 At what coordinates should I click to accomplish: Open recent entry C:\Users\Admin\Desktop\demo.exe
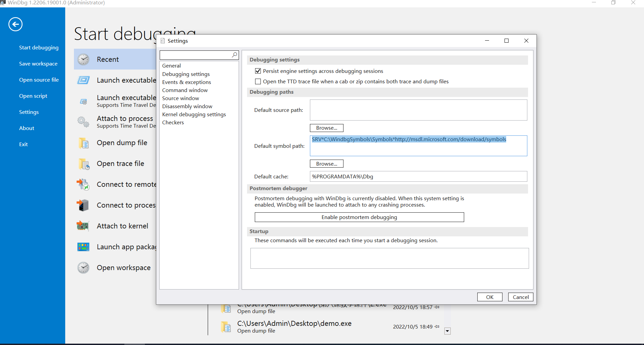pyautogui.click(x=294, y=324)
